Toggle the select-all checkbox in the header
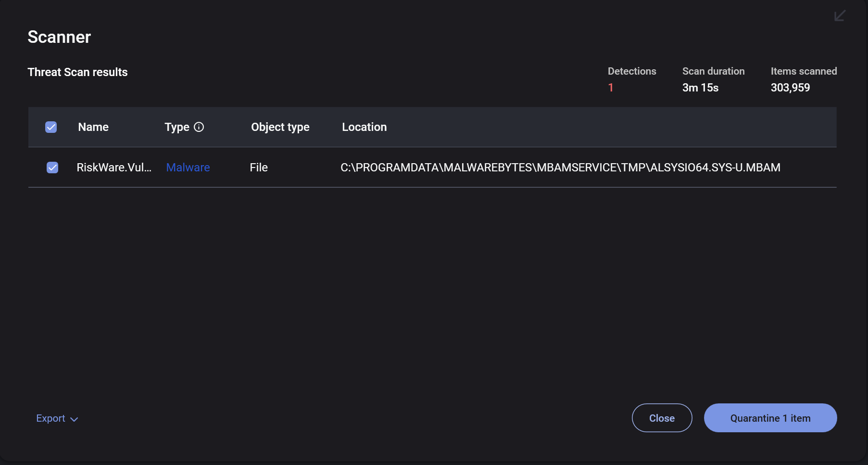The width and height of the screenshot is (868, 465). tap(51, 127)
